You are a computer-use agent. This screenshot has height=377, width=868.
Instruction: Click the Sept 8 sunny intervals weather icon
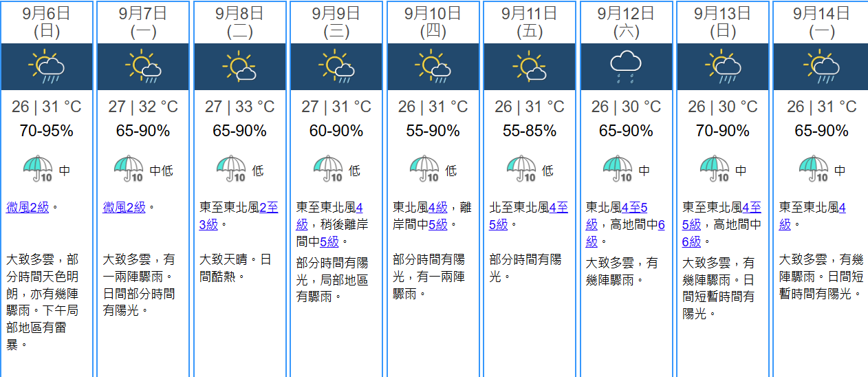239,67
